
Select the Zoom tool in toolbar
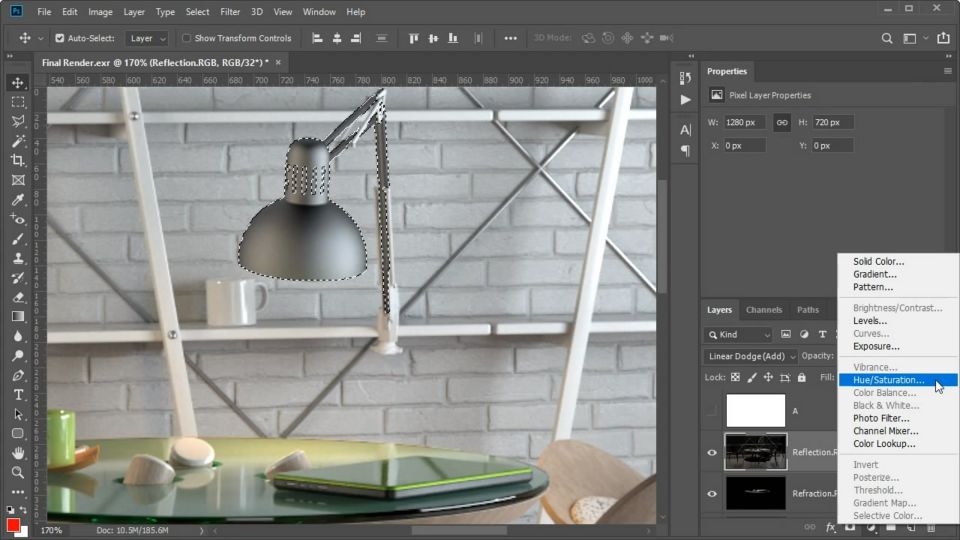pos(18,472)
